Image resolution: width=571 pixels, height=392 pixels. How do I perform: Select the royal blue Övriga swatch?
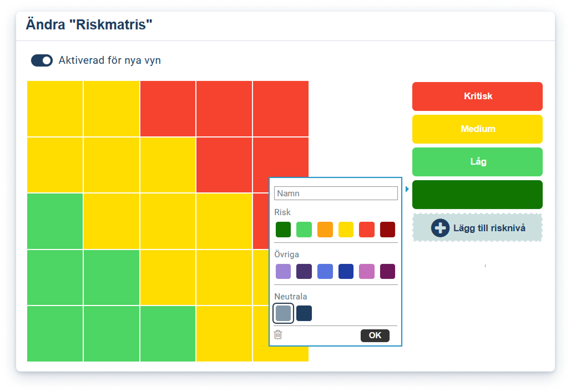(x=346, y=272)
